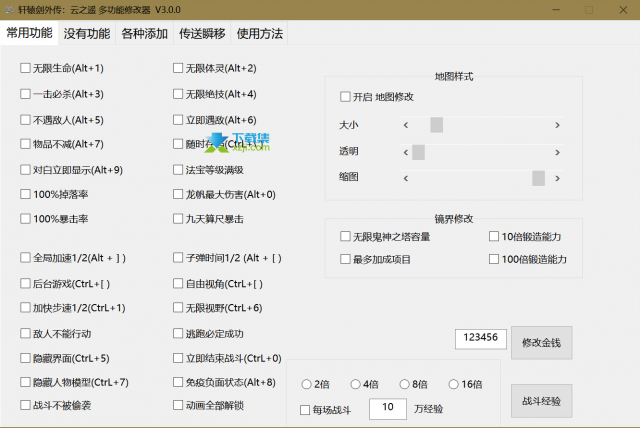Focus the 万经验 field showing 10
Viewport: 640px width, 428px height.
click(388, 409)
